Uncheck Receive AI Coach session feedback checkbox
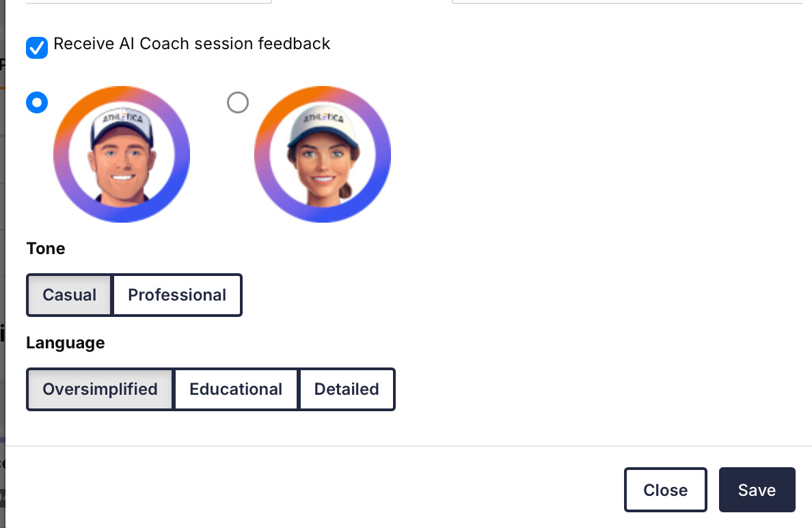 pos(37,48)
